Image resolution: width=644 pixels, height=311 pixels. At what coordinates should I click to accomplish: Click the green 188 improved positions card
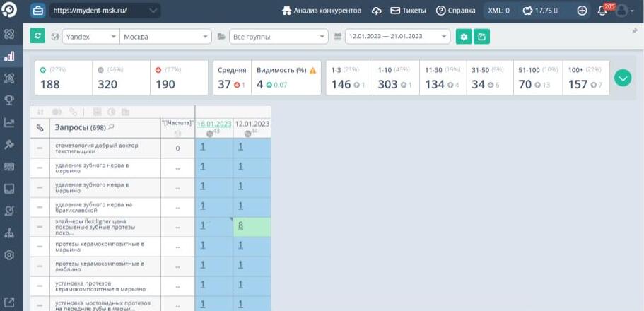coord(64,78)
